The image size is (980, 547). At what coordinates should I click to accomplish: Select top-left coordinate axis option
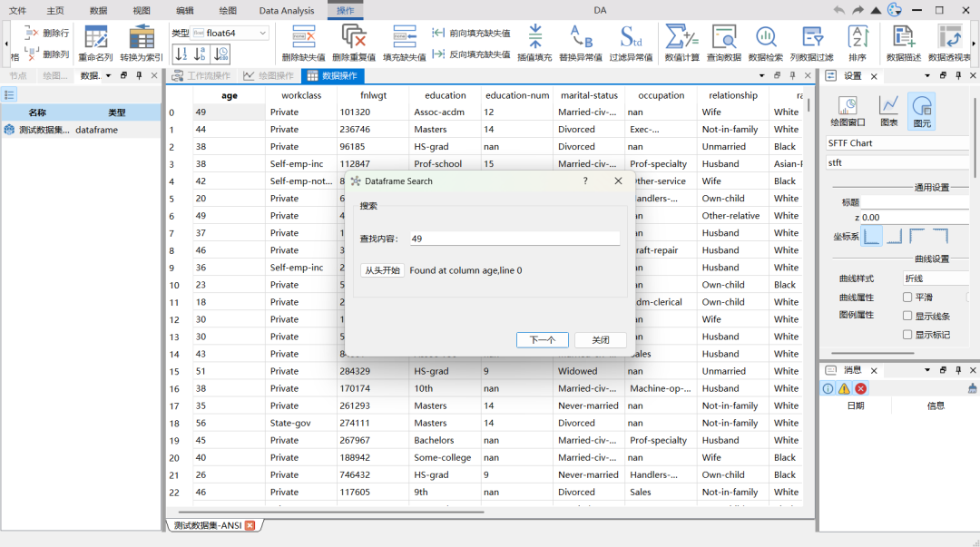(917, 236)
